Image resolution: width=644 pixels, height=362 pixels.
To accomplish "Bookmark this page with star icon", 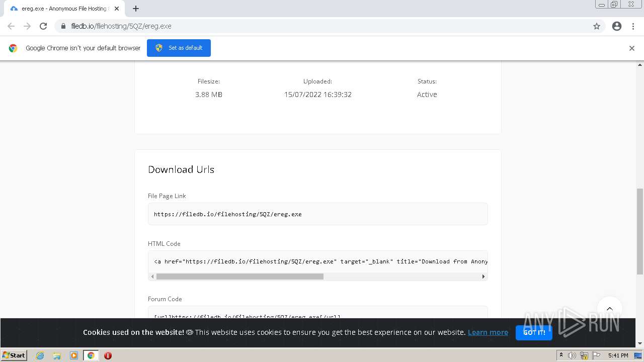I will point(597,26).
